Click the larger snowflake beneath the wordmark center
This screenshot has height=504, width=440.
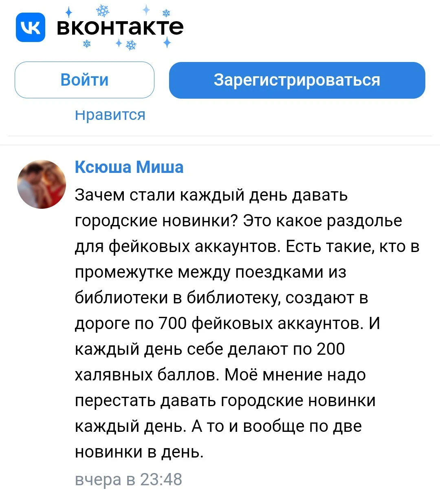click(131, 45)
